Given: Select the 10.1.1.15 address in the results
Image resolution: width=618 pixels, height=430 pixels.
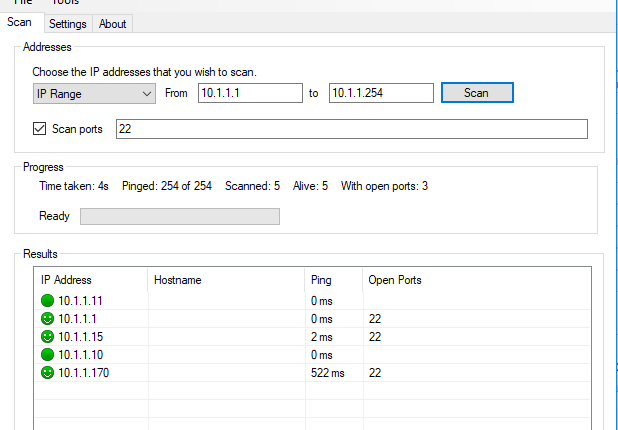Looking at the screenshot, I should [x=80, y=337].
